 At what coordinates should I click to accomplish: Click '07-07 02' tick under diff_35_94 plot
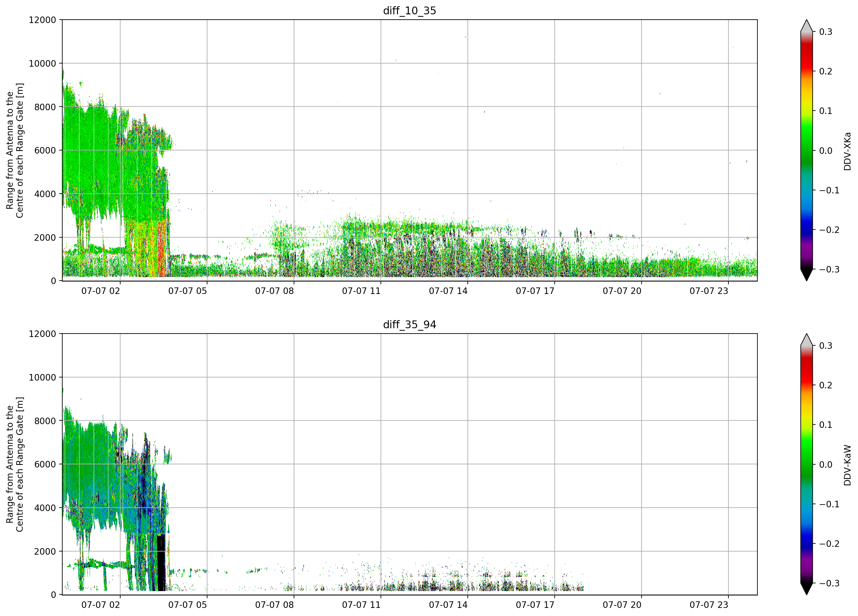point(101,605)
